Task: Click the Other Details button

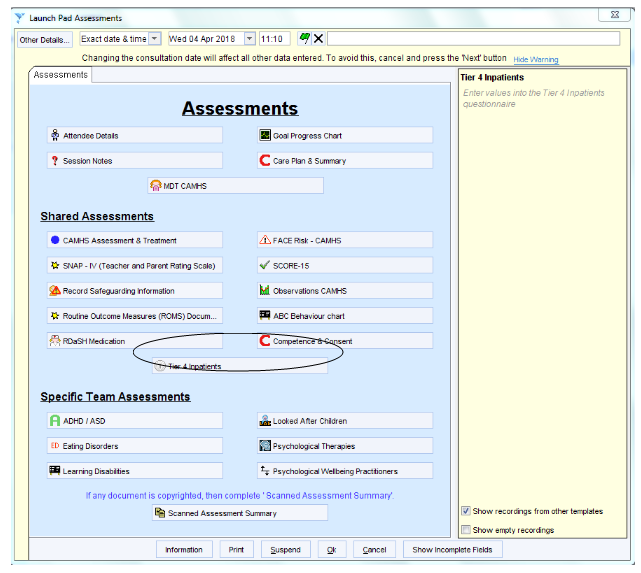Action: [45, 39]
